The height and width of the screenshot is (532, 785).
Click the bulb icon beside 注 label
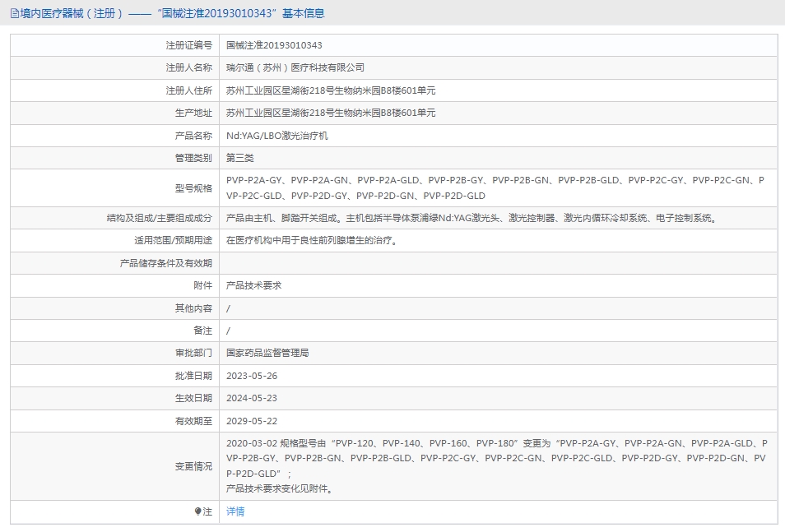[197, 511]
